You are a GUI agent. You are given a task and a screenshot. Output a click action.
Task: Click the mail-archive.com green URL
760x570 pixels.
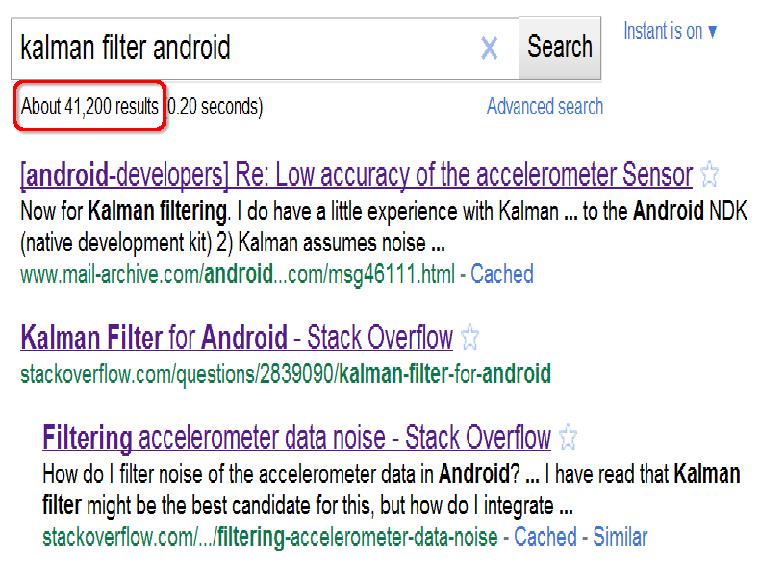[238, 274]
